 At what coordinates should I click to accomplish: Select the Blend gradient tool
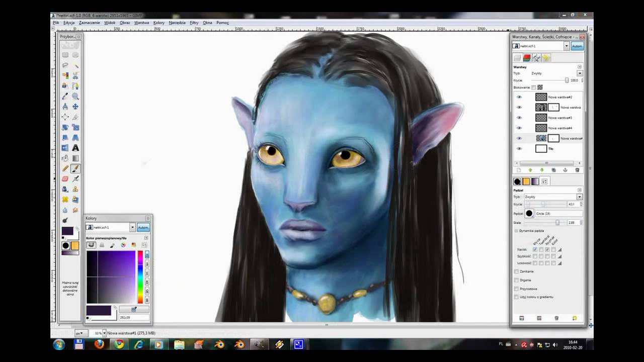(x=75, y=158)
